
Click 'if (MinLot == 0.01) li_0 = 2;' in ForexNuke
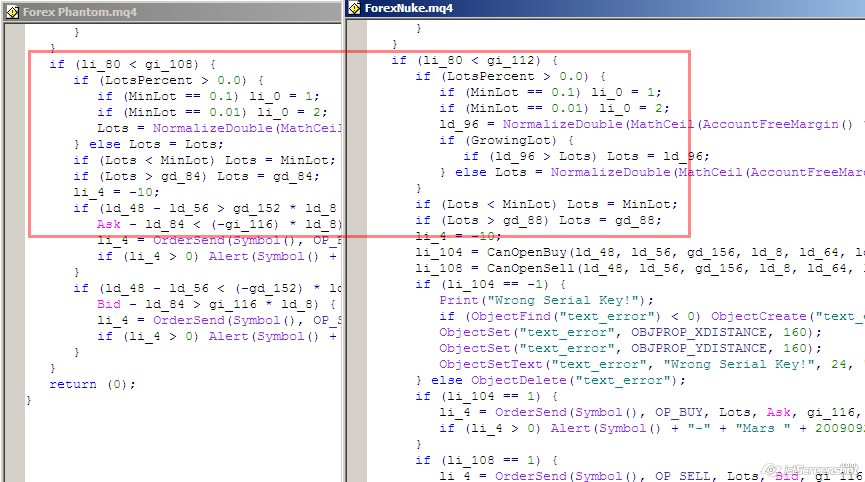(554, 108)
